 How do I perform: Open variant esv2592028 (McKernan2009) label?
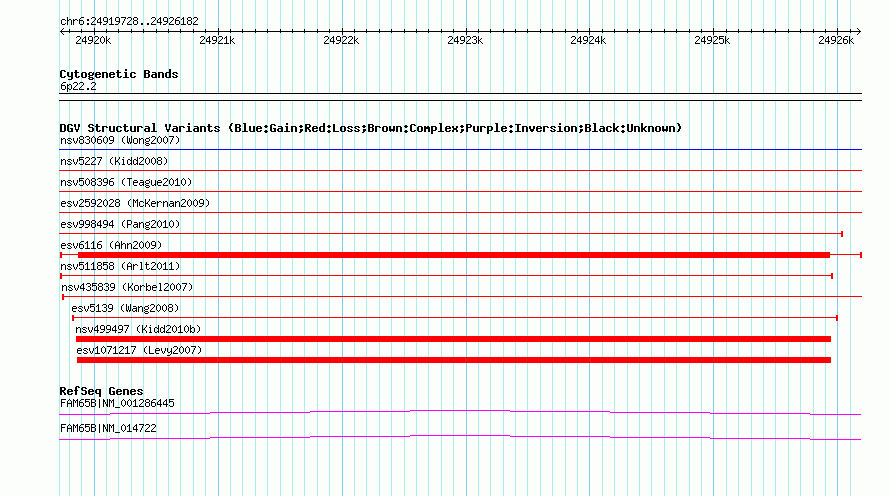pos(135,203)
